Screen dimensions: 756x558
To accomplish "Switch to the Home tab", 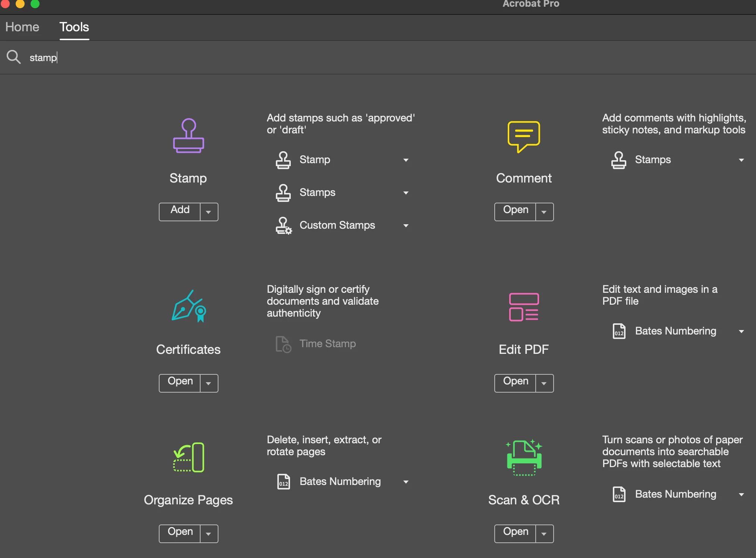I will [22, 27].
